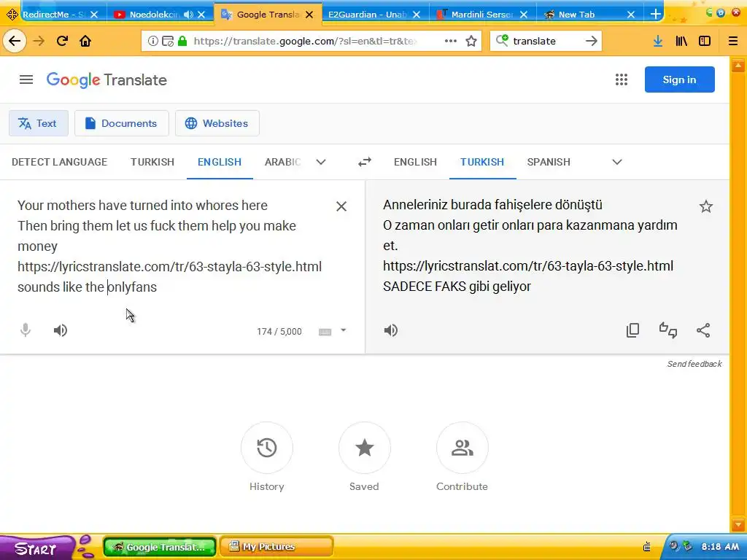The height and width of the screenshot is (560, 747).
Task: Swap source and target languages
Action: [365, 163]
